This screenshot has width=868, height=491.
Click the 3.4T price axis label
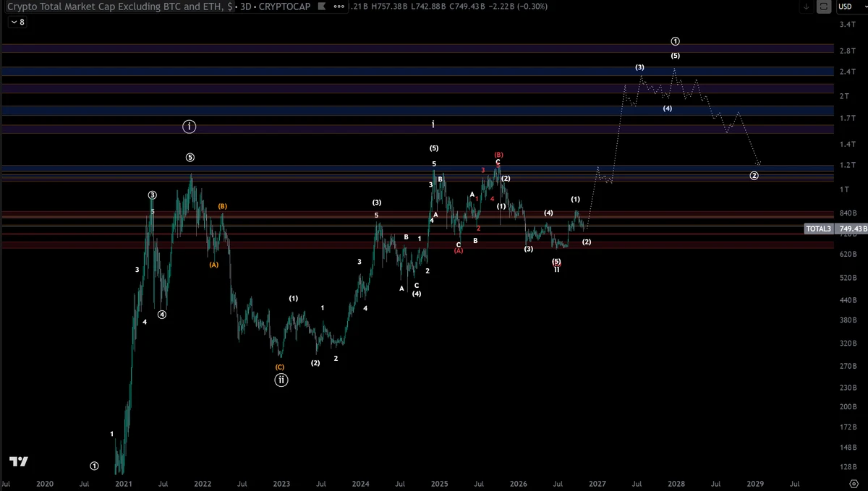tap(848, 25)
